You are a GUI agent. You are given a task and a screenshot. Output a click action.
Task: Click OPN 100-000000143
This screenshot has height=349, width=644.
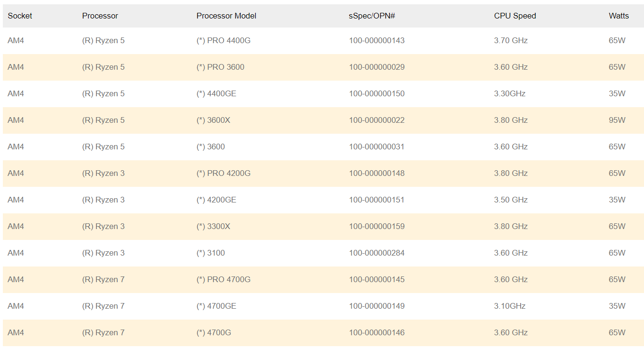[x=377, y=41]
